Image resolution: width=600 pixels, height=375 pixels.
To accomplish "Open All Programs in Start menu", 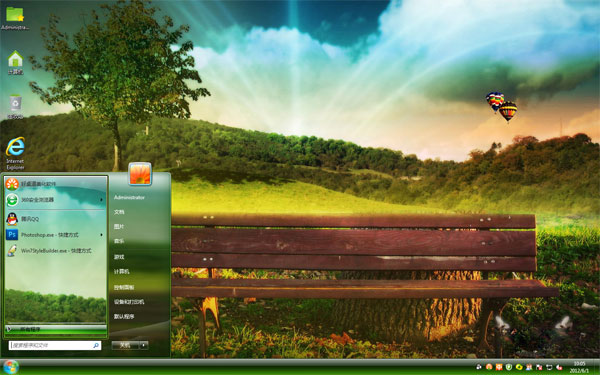I will [x=56, y=329].
